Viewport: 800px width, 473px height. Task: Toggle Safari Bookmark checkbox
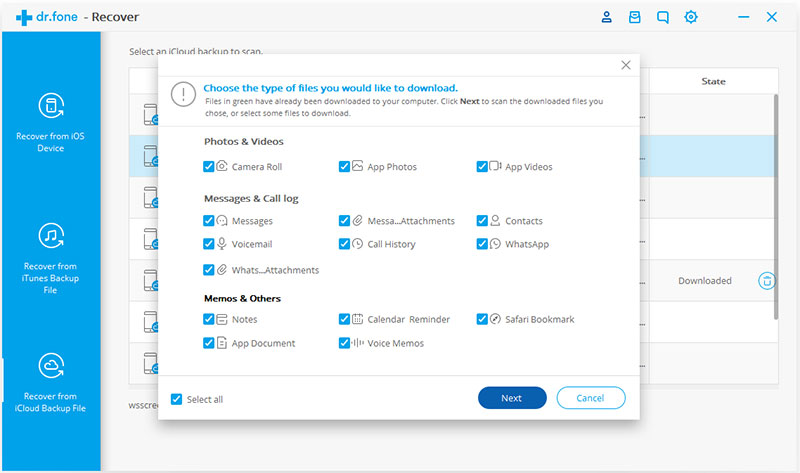tap(482, 319)
